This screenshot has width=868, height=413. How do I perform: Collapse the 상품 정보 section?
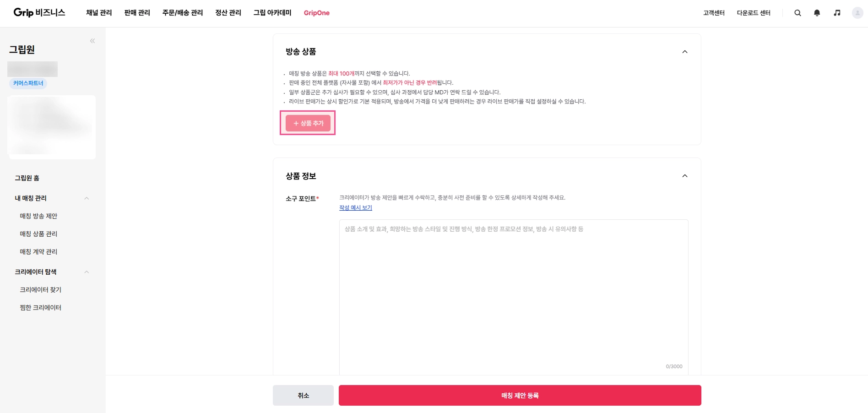(685, 176)
